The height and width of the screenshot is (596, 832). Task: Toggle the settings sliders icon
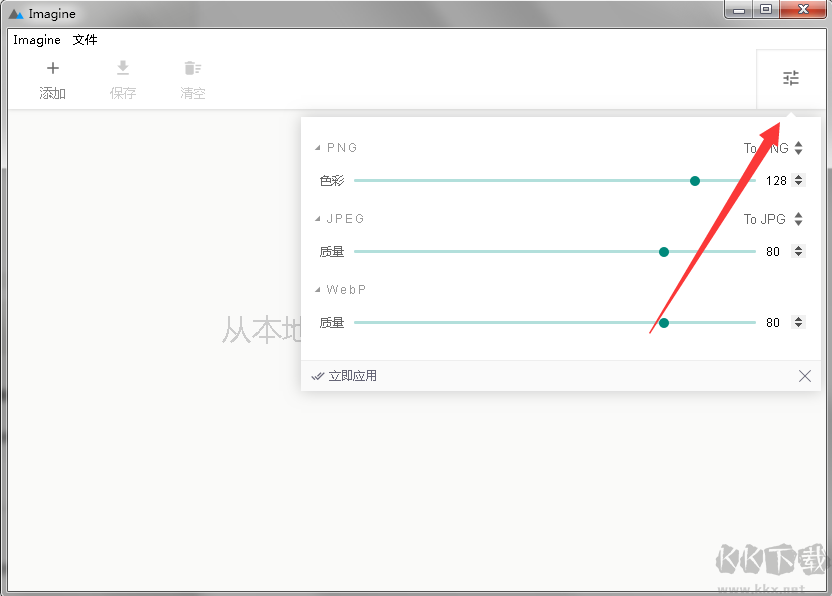(791, 79)
